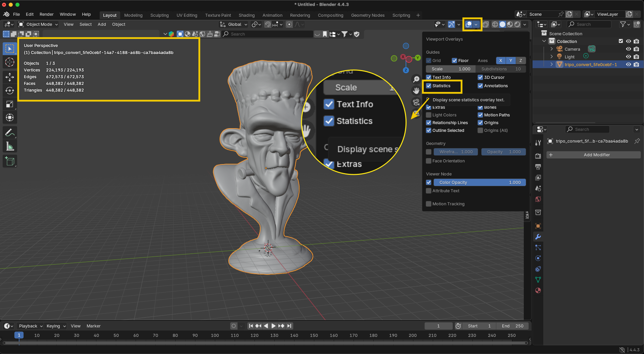Screen dimensions: 644x354
Task: Switch to wireframe viewport shading
Action: coord(495,24)
